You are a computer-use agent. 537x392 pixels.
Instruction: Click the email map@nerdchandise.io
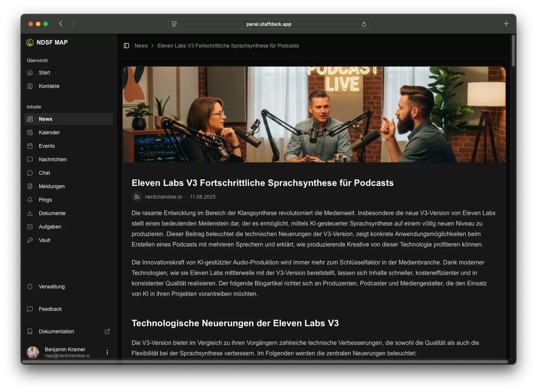(x=67, y=356)
